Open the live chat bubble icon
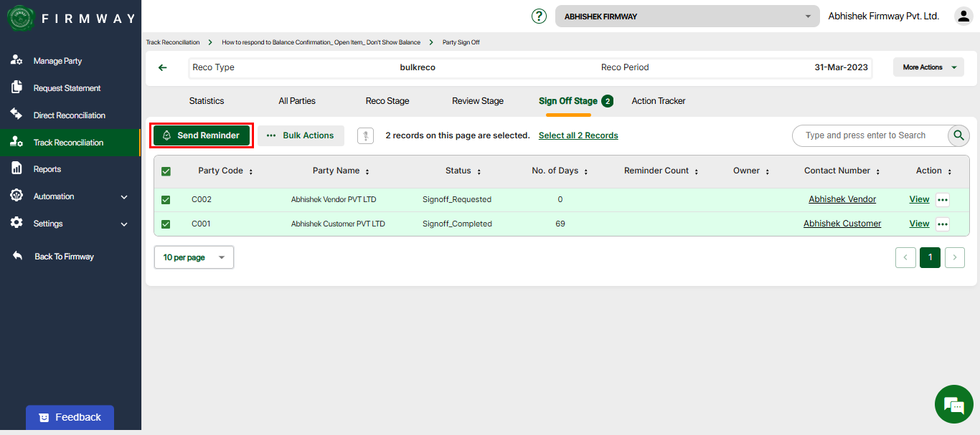 pyautogui.click(x=953, y=404)
